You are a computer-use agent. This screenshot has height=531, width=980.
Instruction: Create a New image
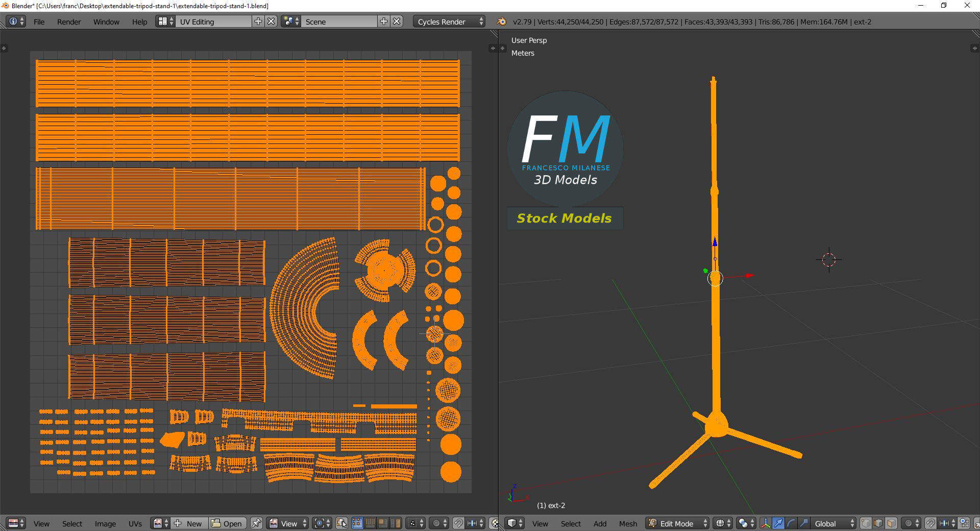point(189,523)
